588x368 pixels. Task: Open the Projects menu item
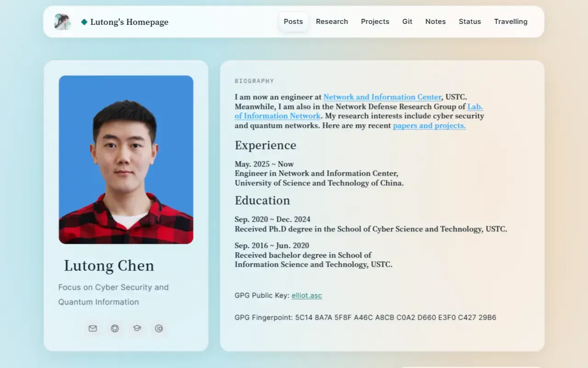click(x=375, y=22)
